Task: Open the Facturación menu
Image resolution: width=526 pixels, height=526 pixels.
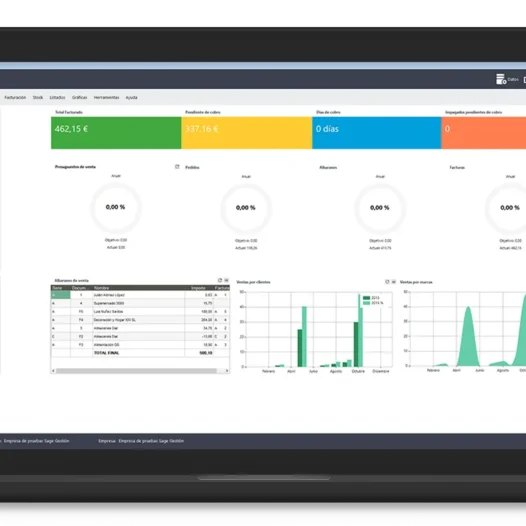Action: tap(15, 97)
